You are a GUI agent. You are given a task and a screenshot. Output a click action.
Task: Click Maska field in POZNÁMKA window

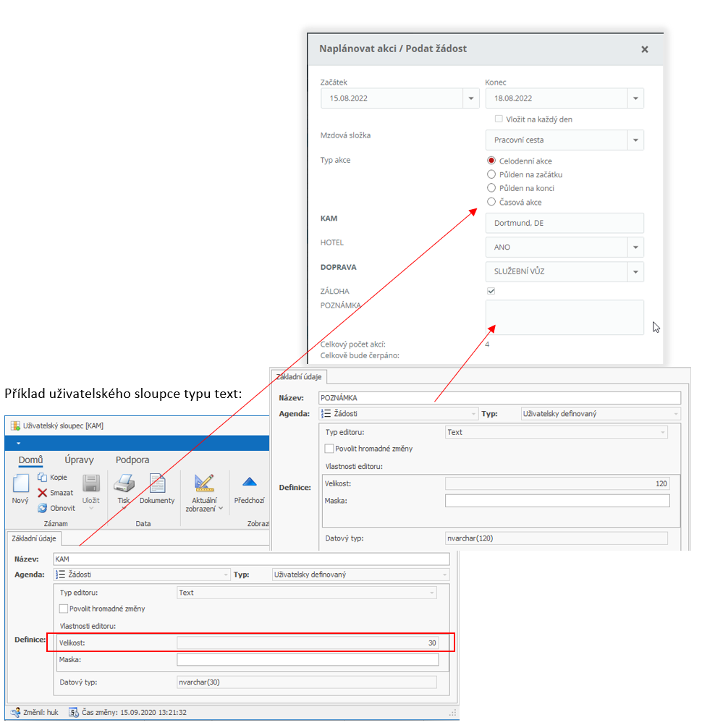click(x=557, y=501)
